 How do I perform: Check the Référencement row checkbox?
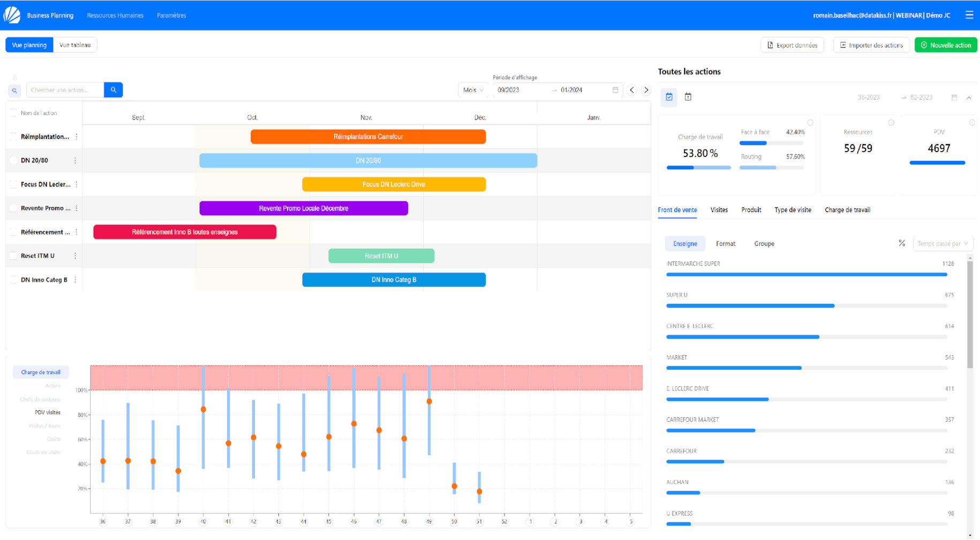(x=13, y=232)
